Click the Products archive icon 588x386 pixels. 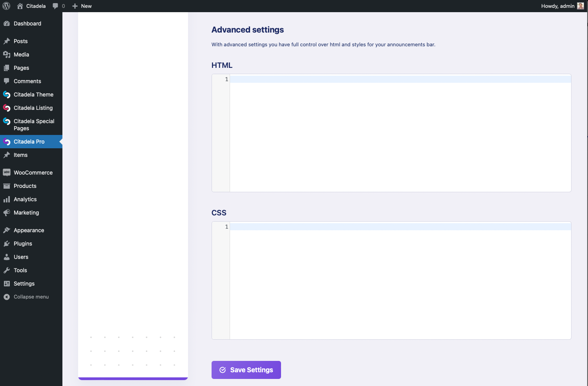pos(7,186)
